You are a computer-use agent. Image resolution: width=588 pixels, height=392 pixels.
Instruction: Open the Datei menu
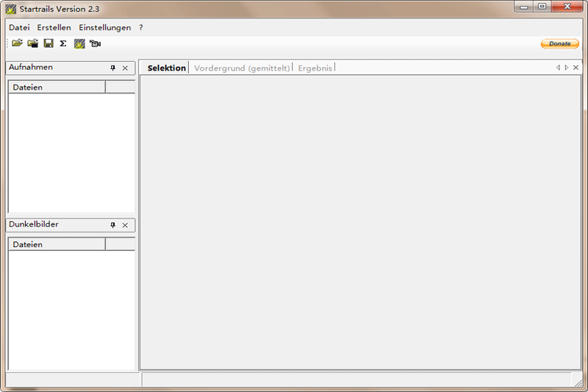(x=19, y=27)
